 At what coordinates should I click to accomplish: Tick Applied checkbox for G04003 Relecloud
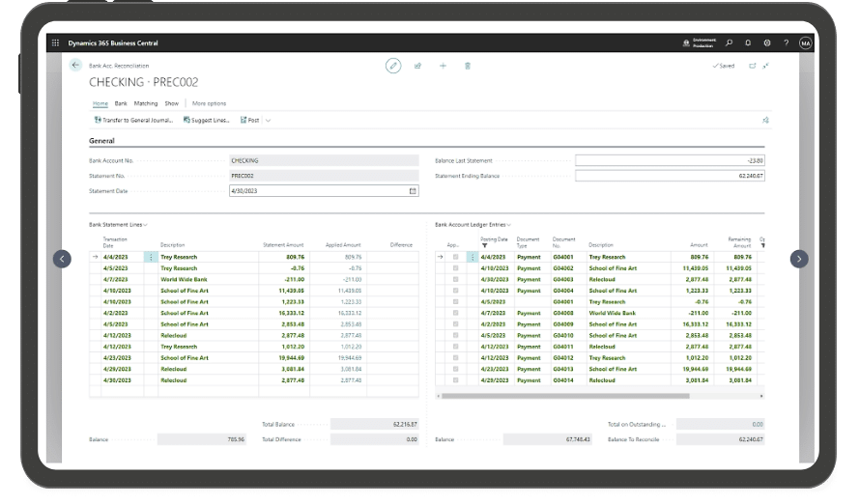pos(455,279)
